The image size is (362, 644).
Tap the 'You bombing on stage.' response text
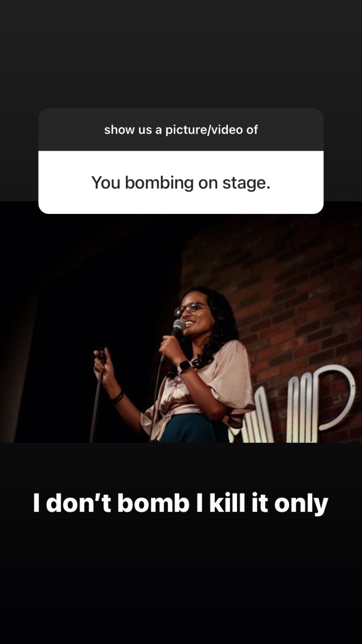click(181, 182)
